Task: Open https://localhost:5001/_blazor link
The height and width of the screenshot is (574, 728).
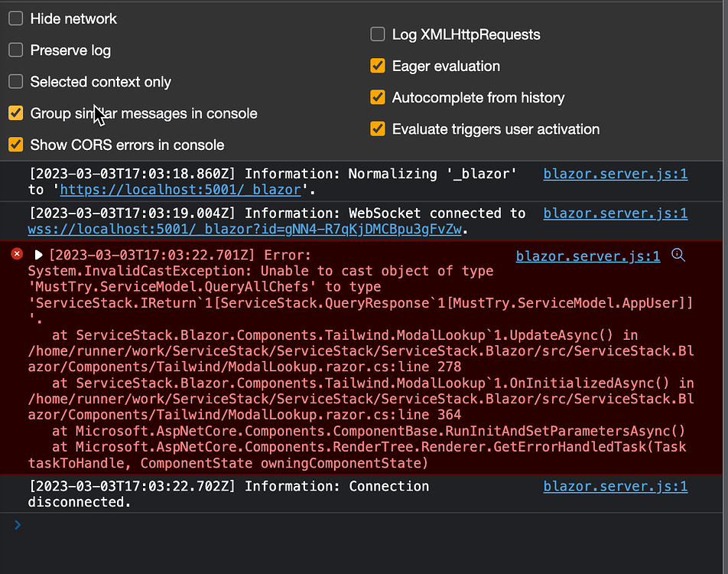Action: (180, 190)
